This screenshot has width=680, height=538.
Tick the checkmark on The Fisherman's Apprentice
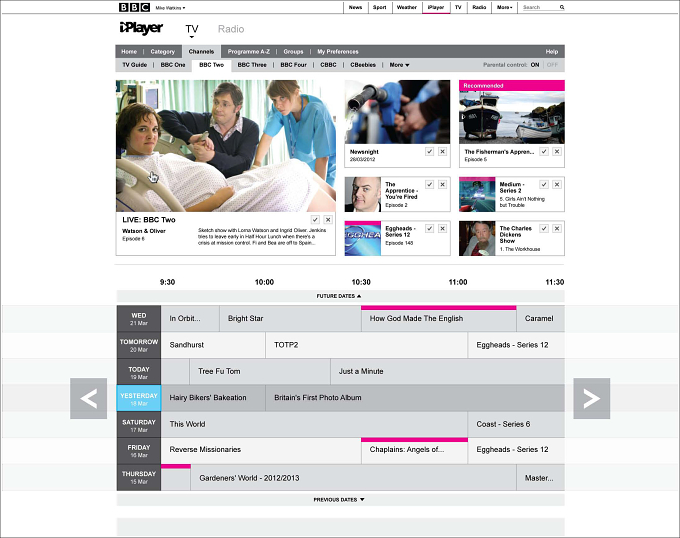click(544, 152)
